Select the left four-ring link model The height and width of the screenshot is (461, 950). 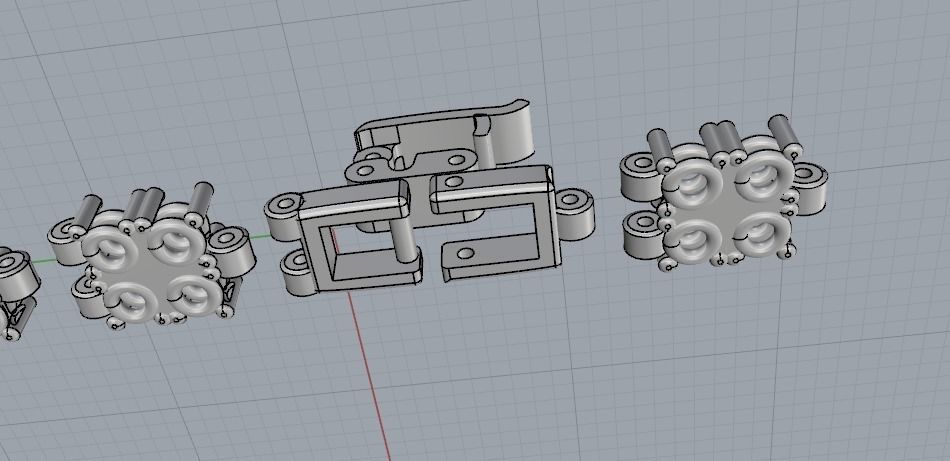pyautogui.click(x=151, y=256)
